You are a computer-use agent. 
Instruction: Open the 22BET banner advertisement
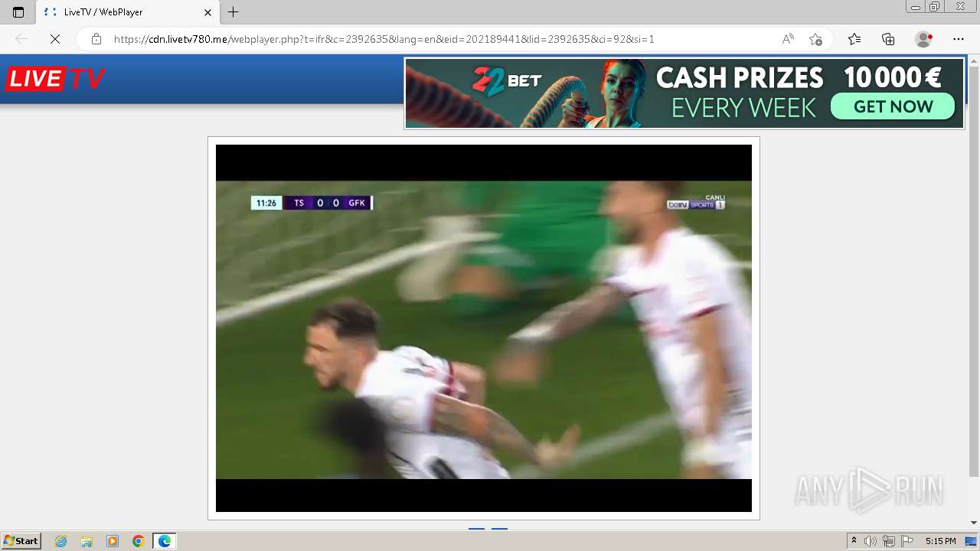[684, 93]
